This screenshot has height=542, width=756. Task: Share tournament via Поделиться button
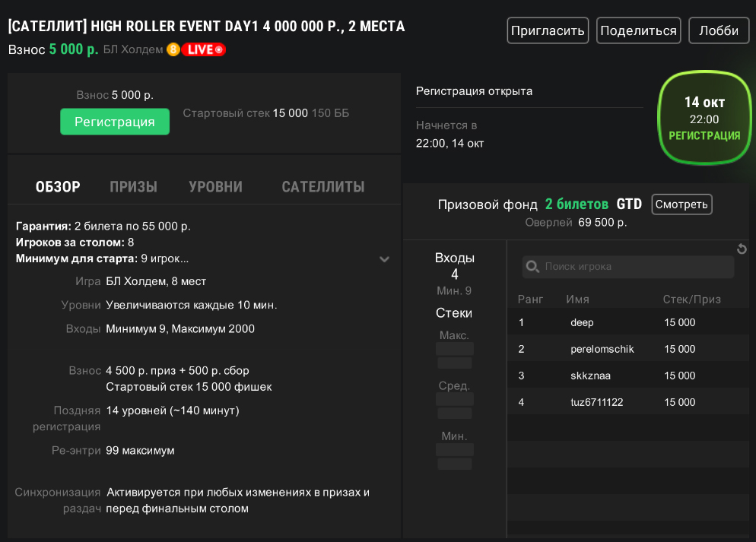coord(638,30)
